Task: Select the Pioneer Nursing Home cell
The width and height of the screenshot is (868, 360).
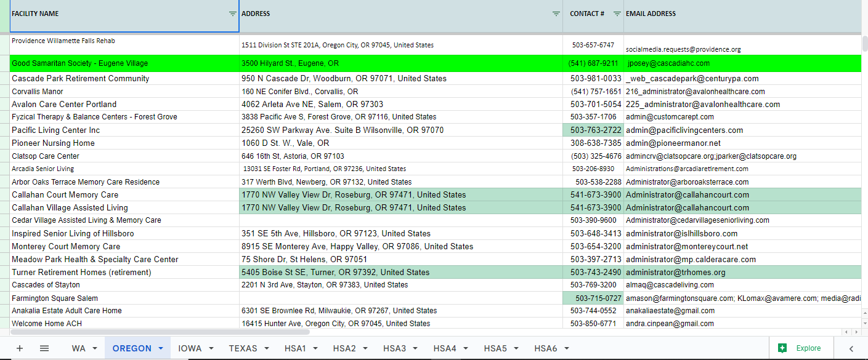Action: (124, 143)
